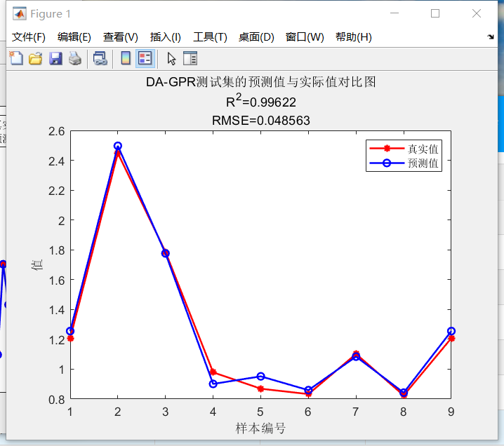Save the figure using the floppy disk icon
The image size is (504, 446).
pos(55,59)
